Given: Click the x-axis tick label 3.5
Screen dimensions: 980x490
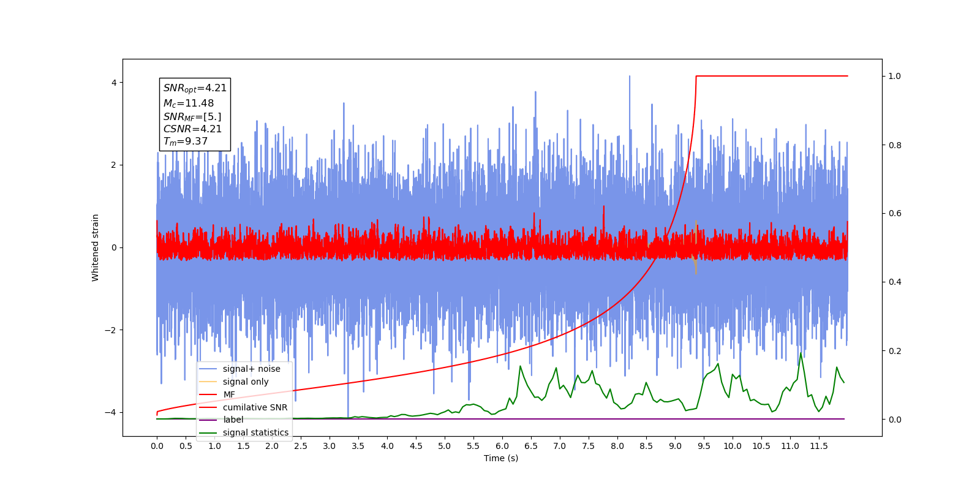Looking at the screenshot, I should pos(358,446).
